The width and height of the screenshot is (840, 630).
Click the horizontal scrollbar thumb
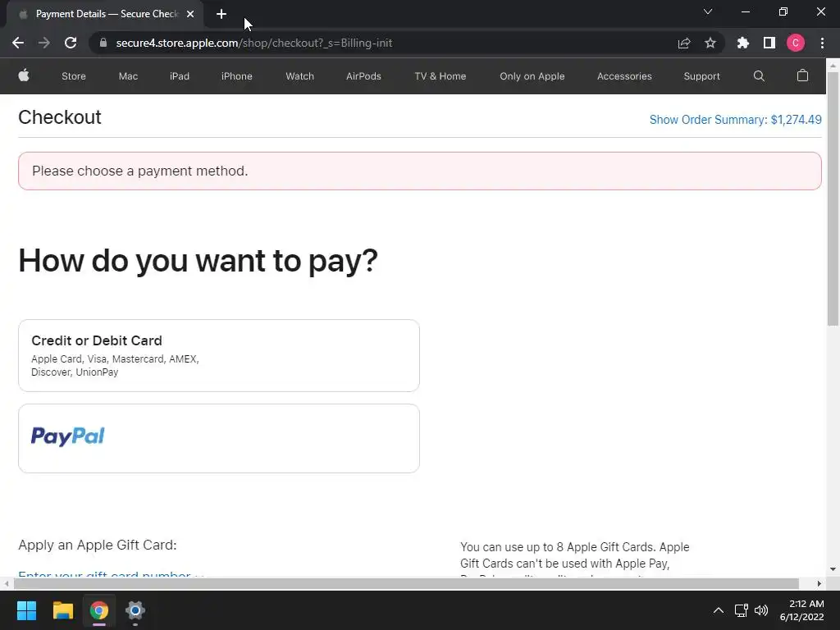click(406, 583)
